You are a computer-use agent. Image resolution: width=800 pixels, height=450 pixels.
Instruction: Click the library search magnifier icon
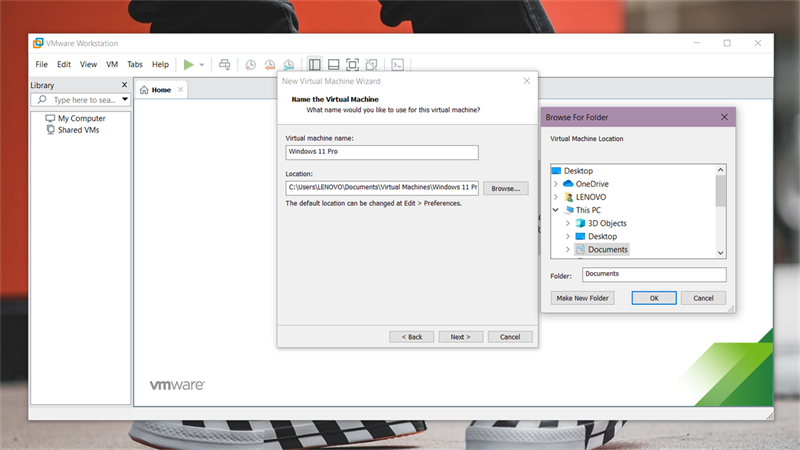[x=42, y=99]
